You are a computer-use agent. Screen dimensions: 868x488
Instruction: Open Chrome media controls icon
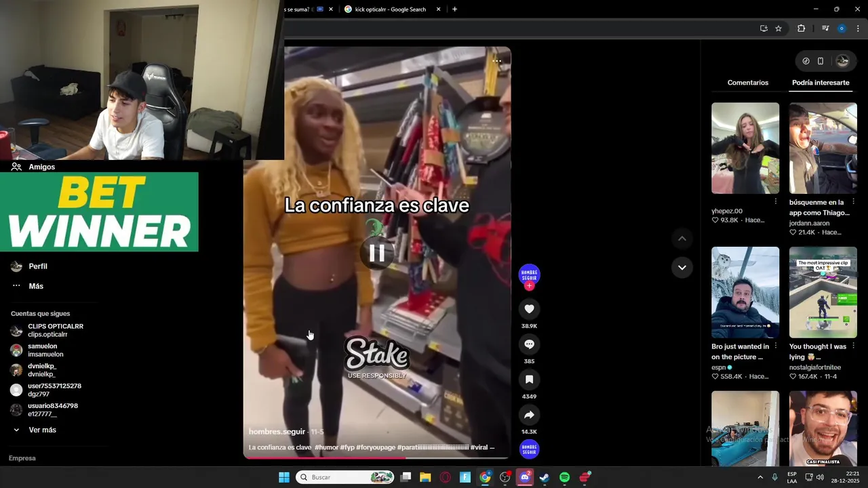pos(825,28)
